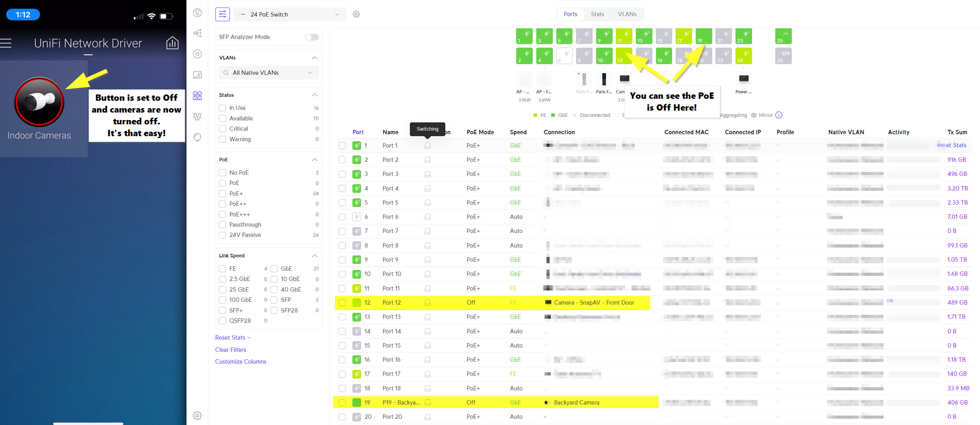Collapse the Status filter section
The height and width of the screenshot is (425, 980).
click(314, 95)
